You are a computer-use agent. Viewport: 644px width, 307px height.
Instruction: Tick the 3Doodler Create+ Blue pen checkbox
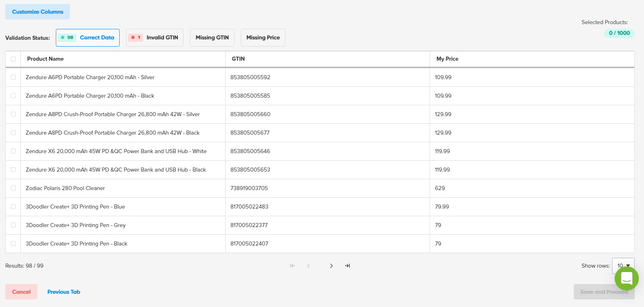[13, 207]
